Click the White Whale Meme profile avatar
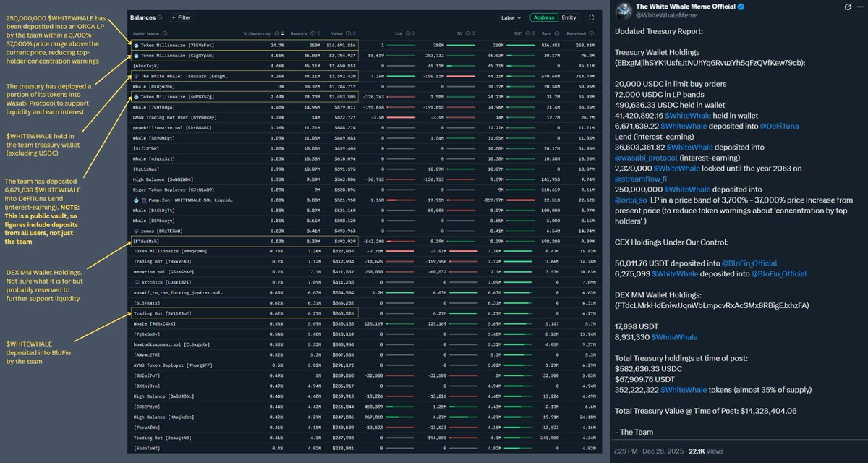The height and width of the screenshot is (463, 868). [x=623, y=12]
